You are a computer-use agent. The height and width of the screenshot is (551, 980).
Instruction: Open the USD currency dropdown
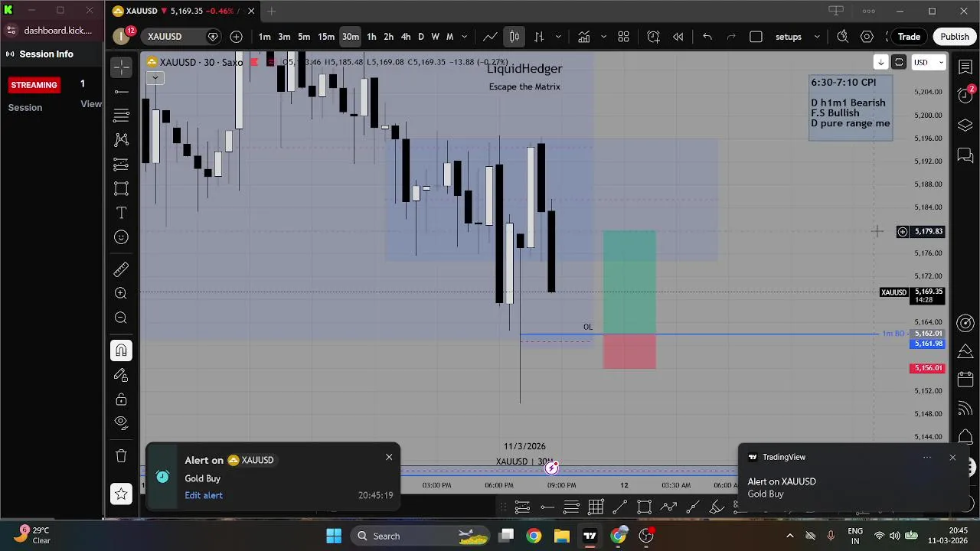[x=929, y=63]
